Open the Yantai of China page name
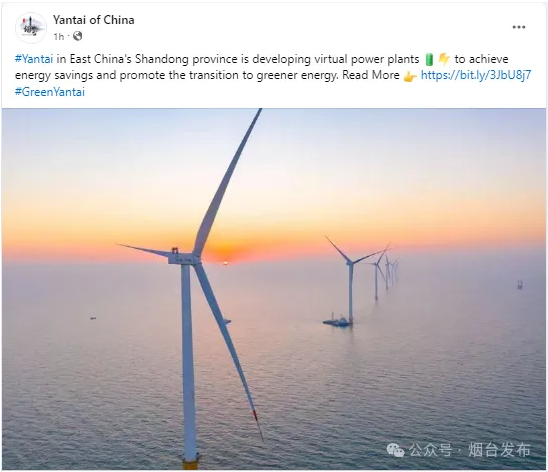The width and height of the screenshot is (548, 472). pos(94,20)
